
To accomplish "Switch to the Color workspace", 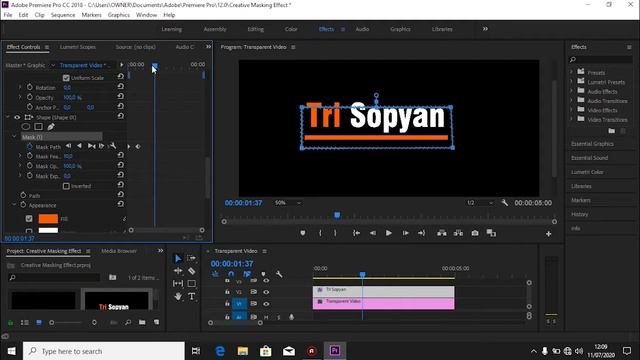I will (x=291, y=29).
